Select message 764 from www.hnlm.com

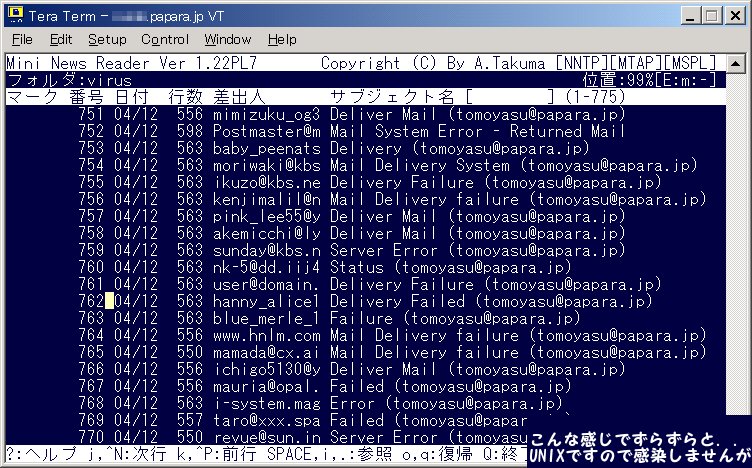click(x=393, y=335)
